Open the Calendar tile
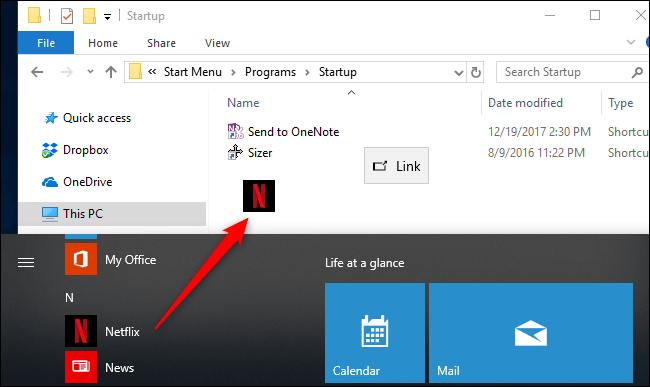 point(375,333)
